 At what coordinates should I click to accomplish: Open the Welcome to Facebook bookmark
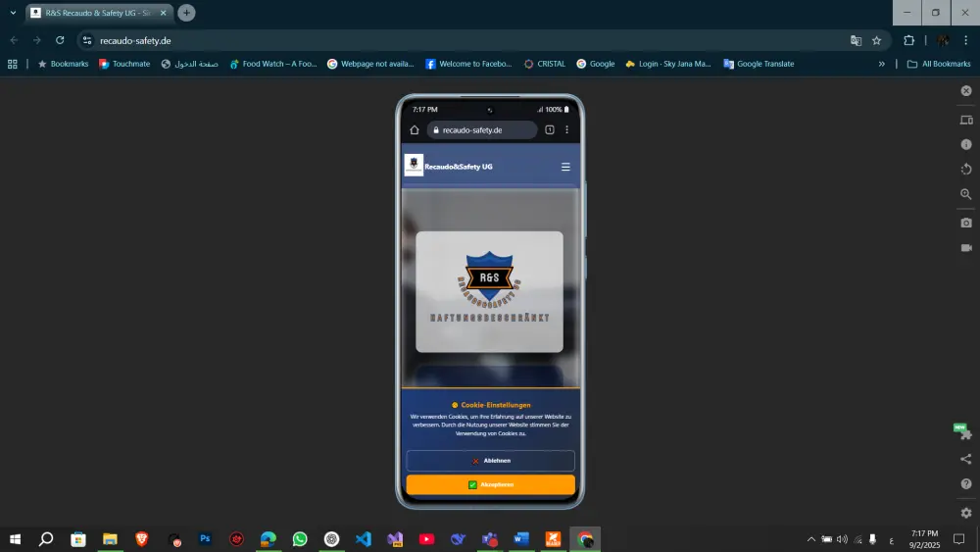coord(468,64)
